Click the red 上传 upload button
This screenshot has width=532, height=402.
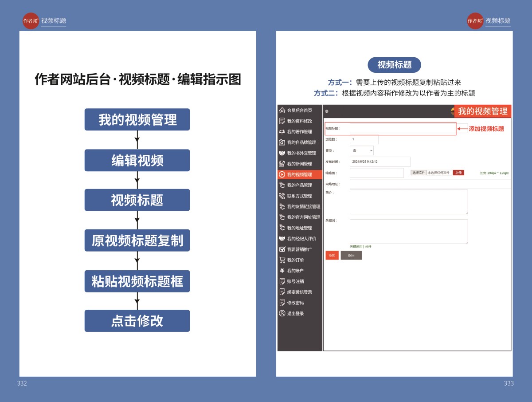(x=458, y=173)
